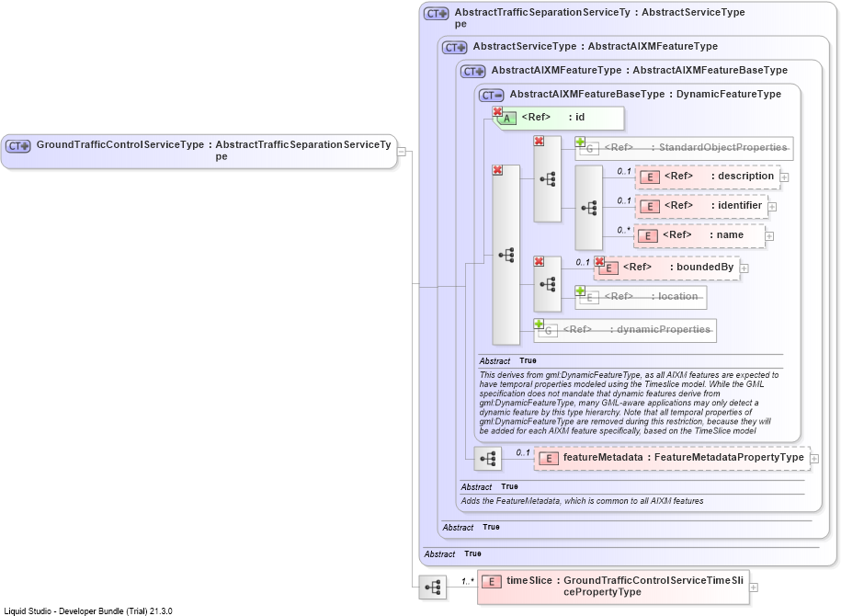The image size is (841, 616).
Task: Click 'Adds the FeatureMetadata' annotation text
Action: pos(582,501)
